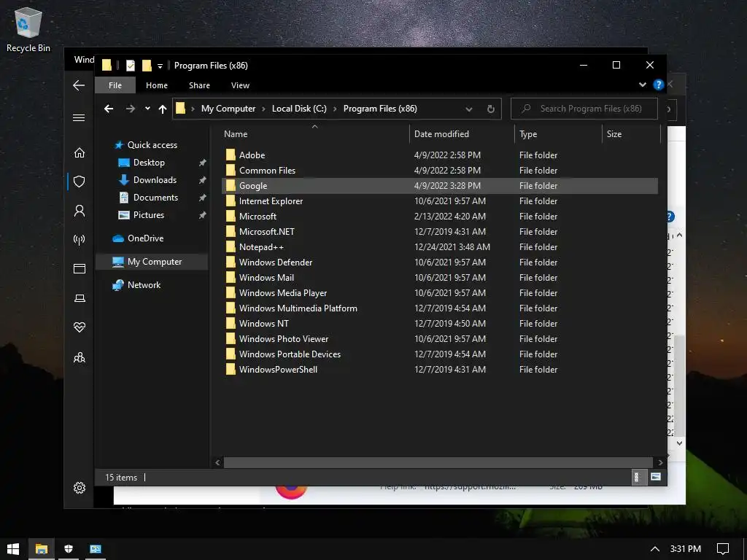Toggle hamburger menu in Windows Security
This screenshot has width=747, height=560.
coord(79,117)
